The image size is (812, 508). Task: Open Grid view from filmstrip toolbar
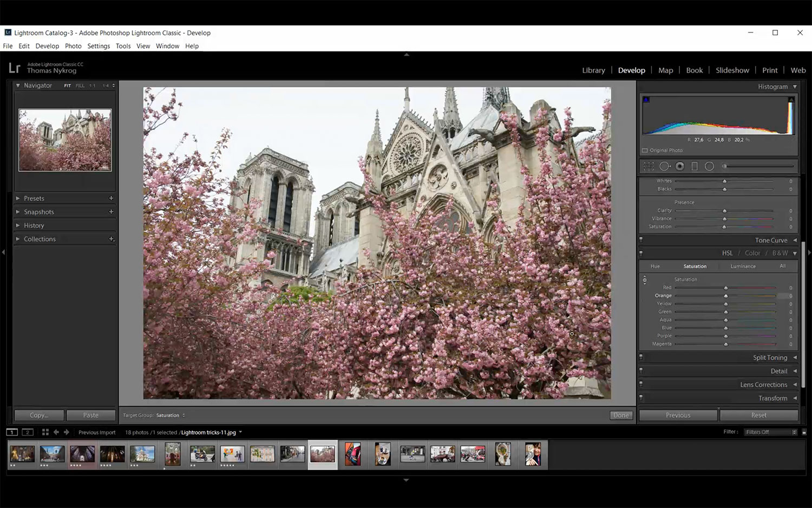[x=45, y=432]
